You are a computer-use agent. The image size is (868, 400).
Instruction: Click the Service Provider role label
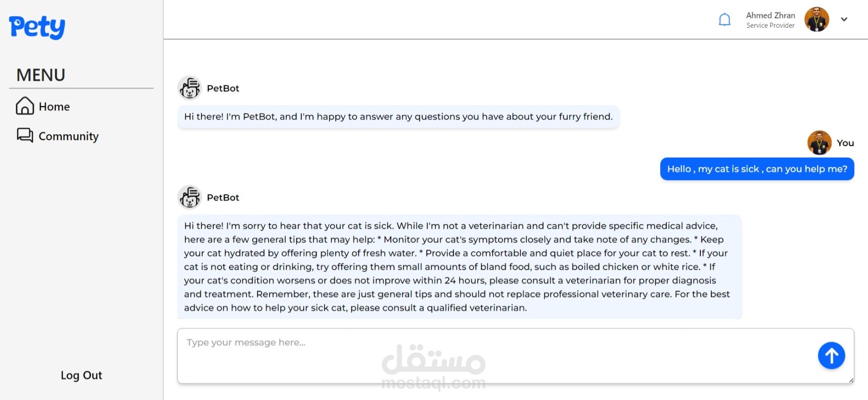[771, 26]
